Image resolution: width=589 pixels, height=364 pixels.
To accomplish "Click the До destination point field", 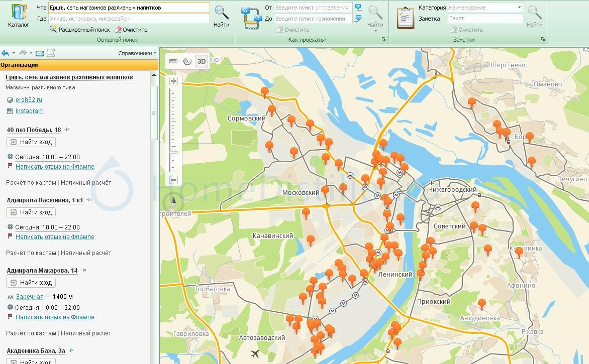I will pyautogui.click(x=313, y=19).
